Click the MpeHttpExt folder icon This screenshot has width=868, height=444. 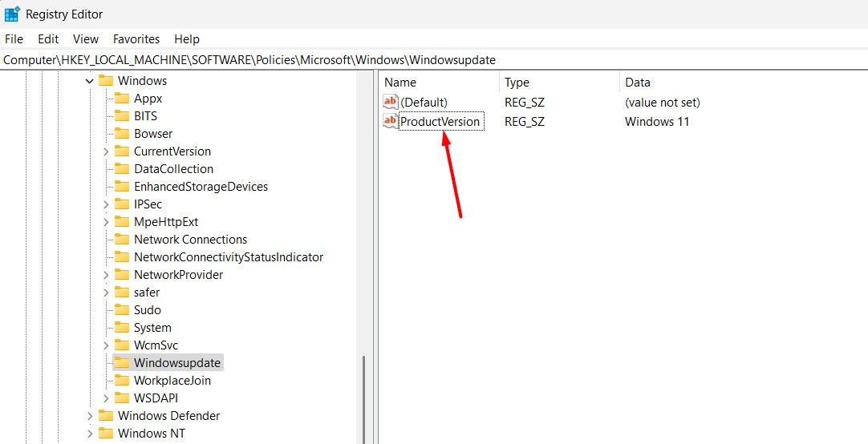(x=122, y=222)
